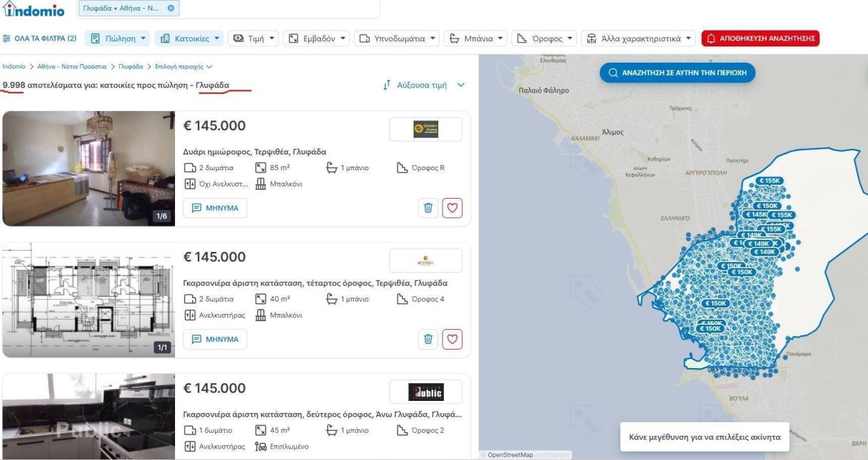Favorite the 85 m² listing heart icon

coord(452,208)
